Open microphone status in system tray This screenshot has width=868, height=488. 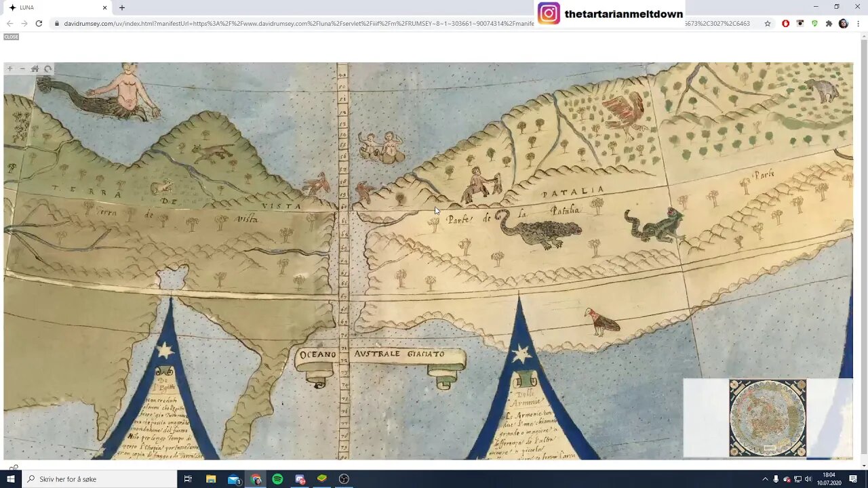point(776,479)
